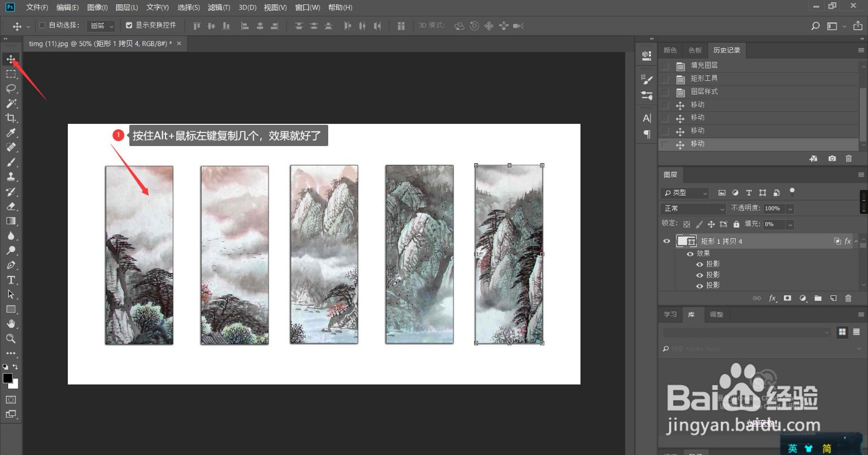
Task: Select the Blur tool
Action: point(11,236)
